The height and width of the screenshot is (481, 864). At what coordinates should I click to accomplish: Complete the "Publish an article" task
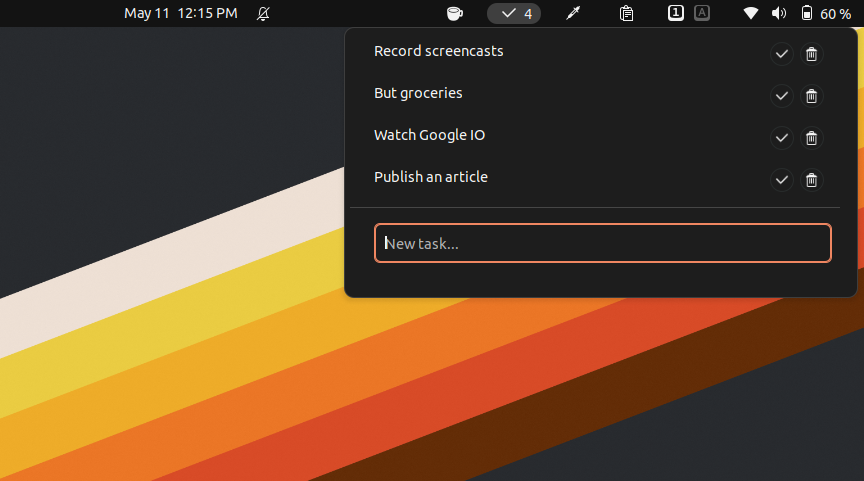[781, 180]
